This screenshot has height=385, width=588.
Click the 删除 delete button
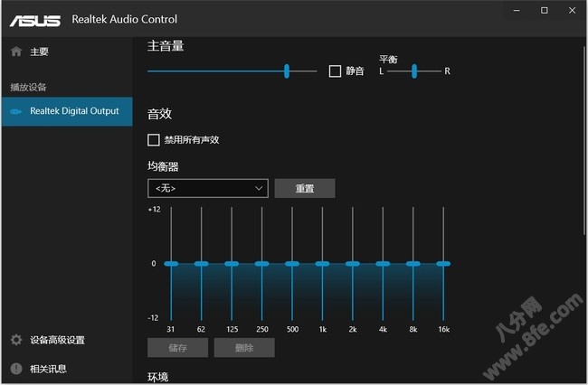coord(244,348)
